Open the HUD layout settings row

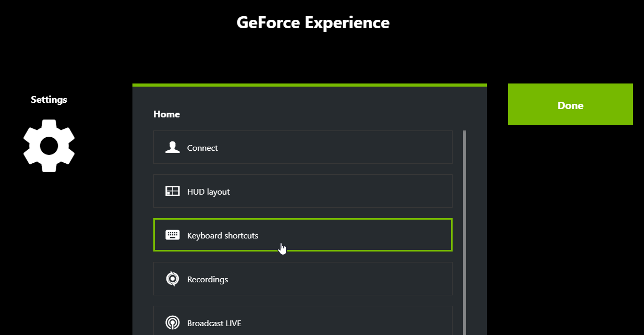pyautogui.click(x=302, y=191)
